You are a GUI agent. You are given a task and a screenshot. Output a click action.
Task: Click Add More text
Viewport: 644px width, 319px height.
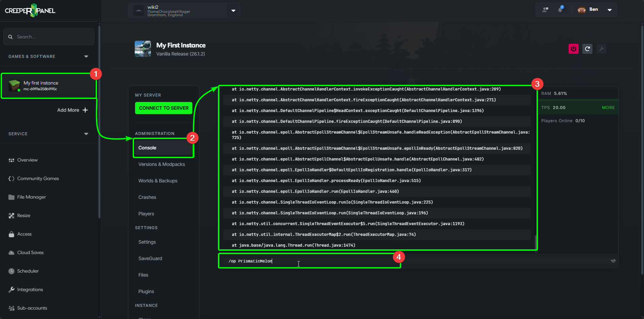point(68,110)
